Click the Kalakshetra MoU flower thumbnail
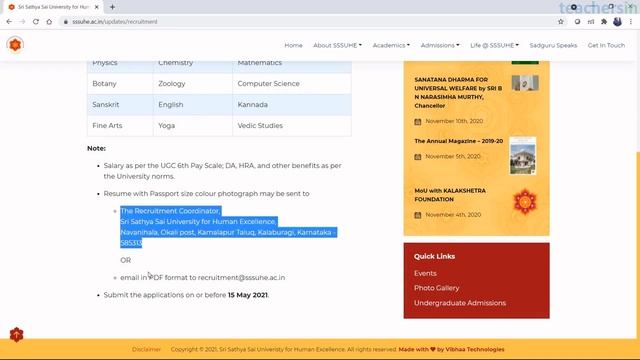Screen dimensions: 640x360 click(x=525, y=202)
